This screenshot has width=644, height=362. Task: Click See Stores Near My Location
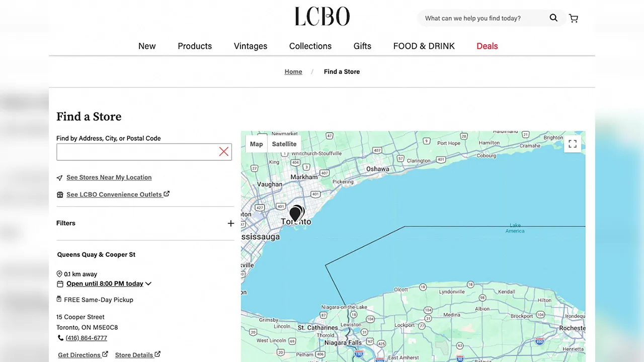pyautogui.click(x=109, y=177)
